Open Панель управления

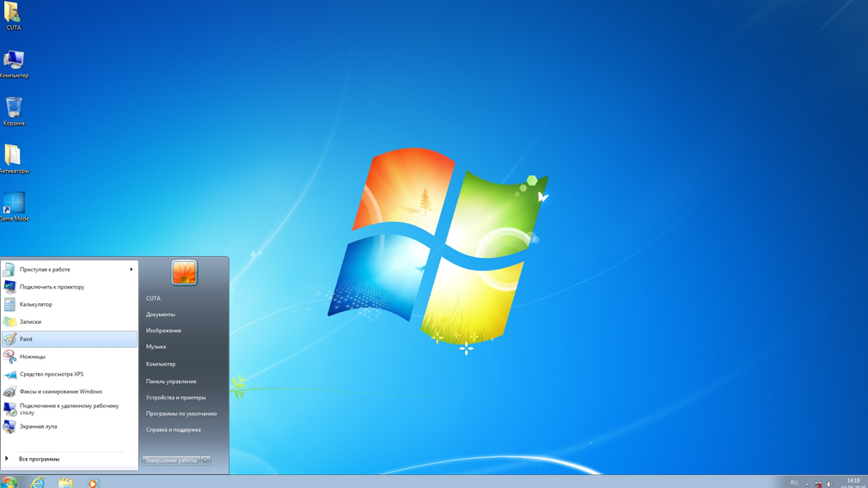click(x=171, y=381)
